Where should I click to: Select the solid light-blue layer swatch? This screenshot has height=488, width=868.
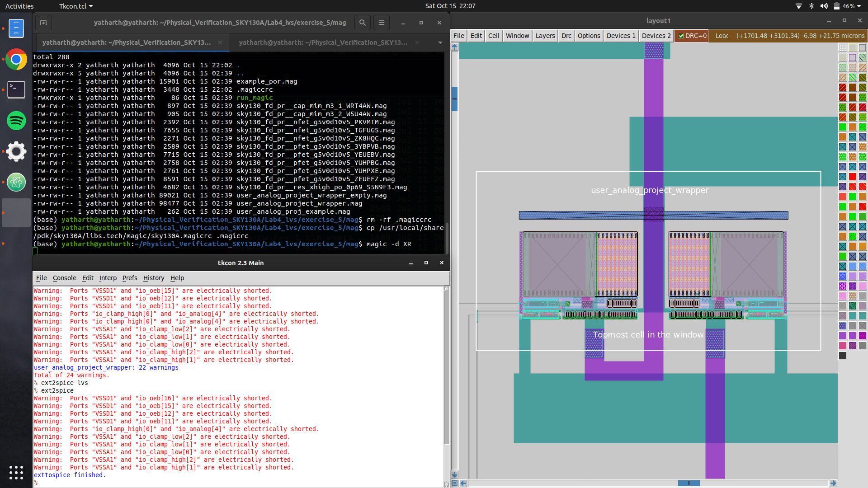[853, 266]
